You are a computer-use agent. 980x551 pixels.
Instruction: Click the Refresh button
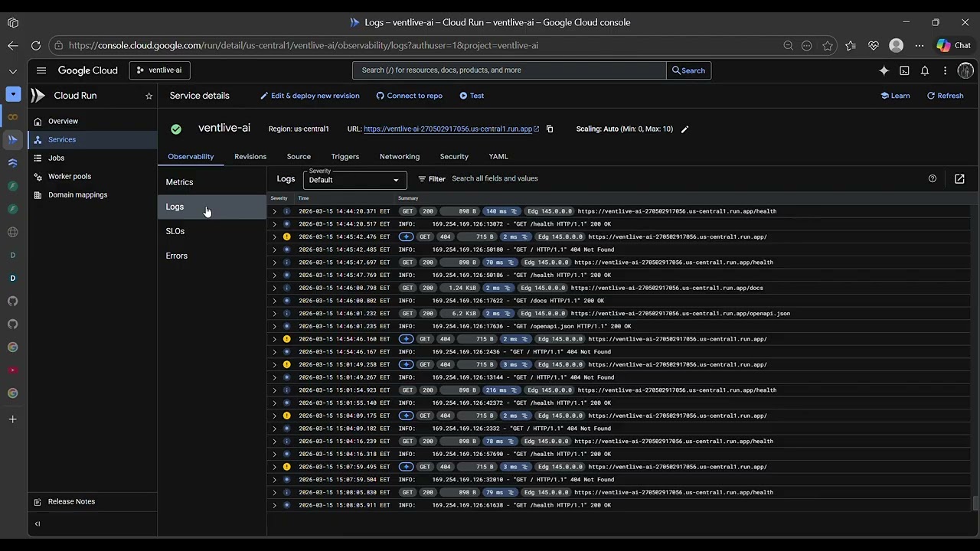(x=945, y=96)
